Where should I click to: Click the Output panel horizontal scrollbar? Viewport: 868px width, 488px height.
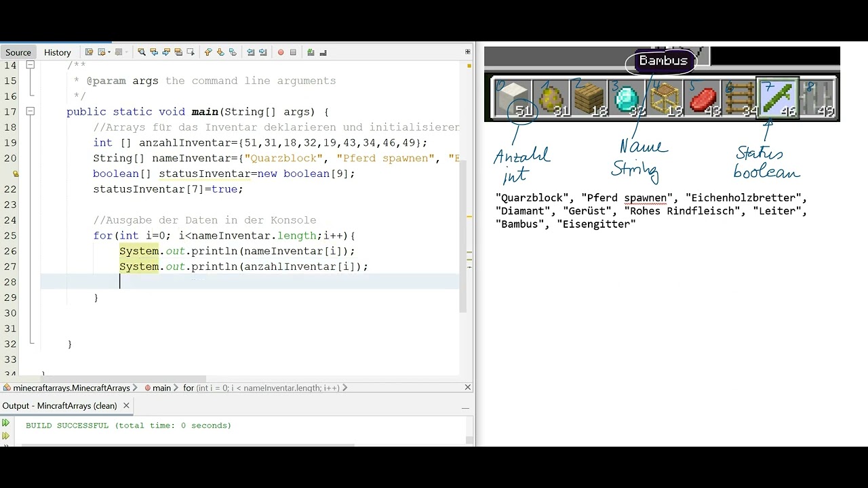click(188, 445)
